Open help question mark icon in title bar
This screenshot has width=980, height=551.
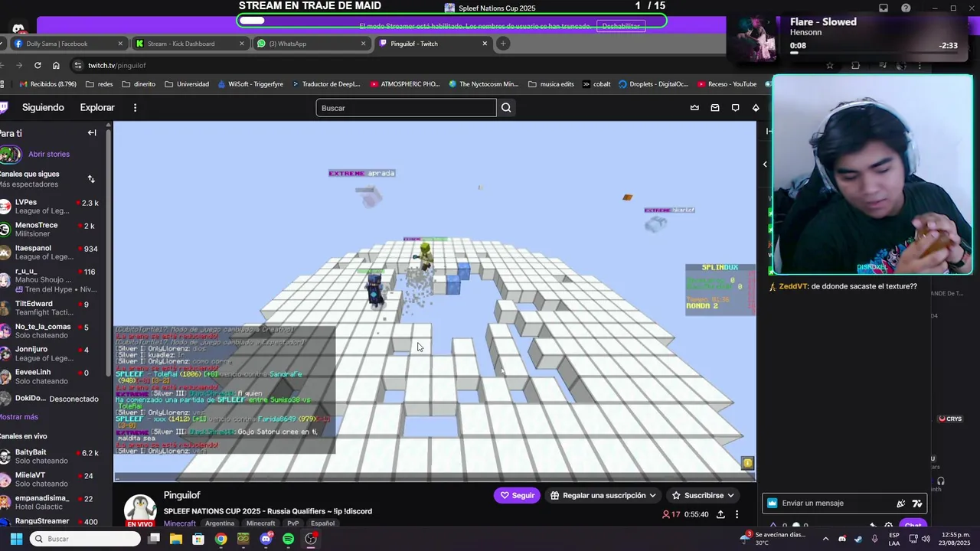(x=906, y=8)
